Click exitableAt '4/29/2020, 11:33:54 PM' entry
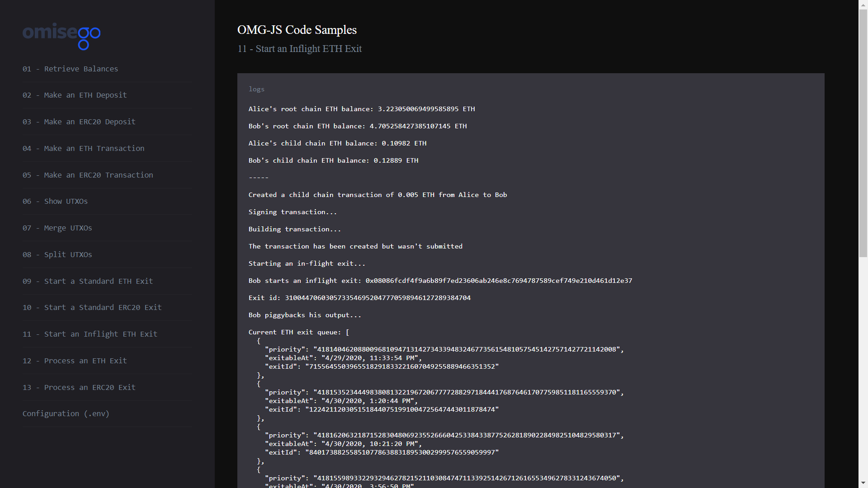 [x=343, y=358]
